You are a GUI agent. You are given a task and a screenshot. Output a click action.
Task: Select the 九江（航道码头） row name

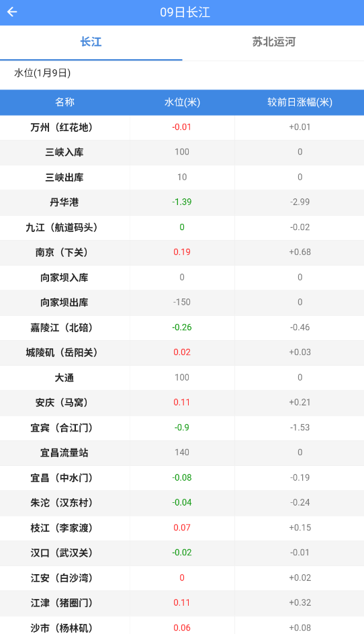pyautogui.click(x=62, y=228)
